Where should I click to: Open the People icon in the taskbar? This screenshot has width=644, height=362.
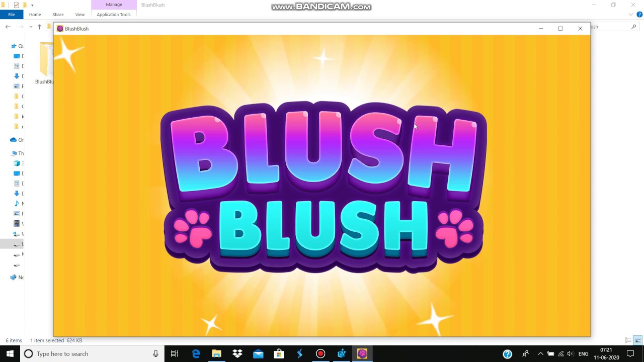coord(526,354)
